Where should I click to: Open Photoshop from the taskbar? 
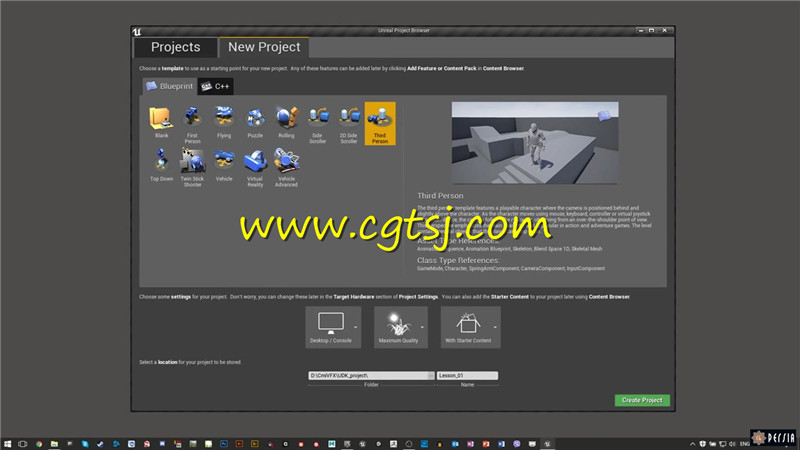click(x=223, y=444)
